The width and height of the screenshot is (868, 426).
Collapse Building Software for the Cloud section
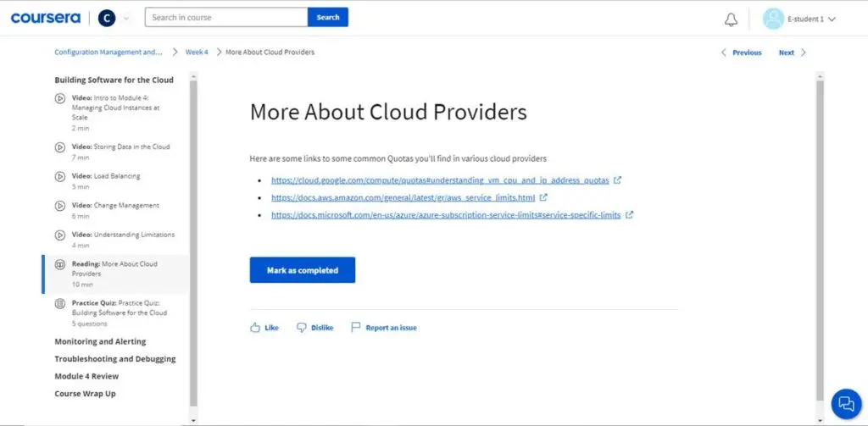[114, 80]
